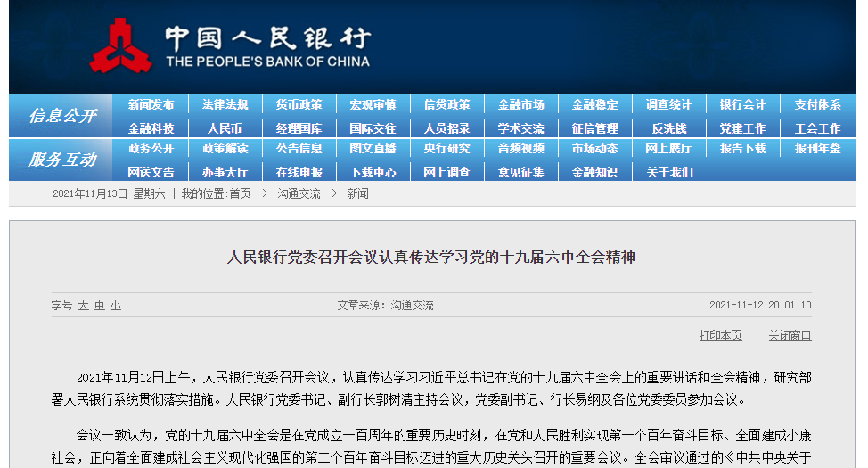The height and width of the screenshot is (468, 868).
Task: Open 在线申报 page
Action: point(299,172)
